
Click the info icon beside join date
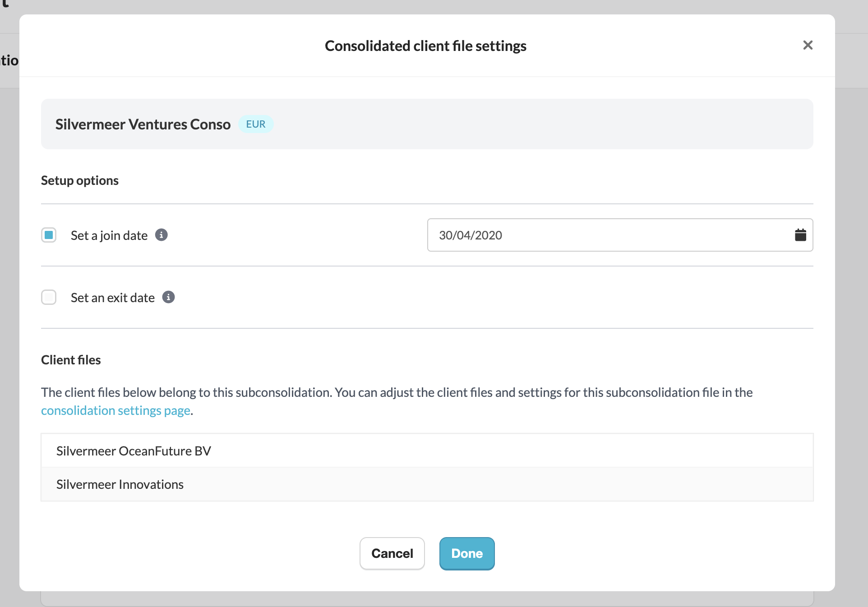[161, 235]
